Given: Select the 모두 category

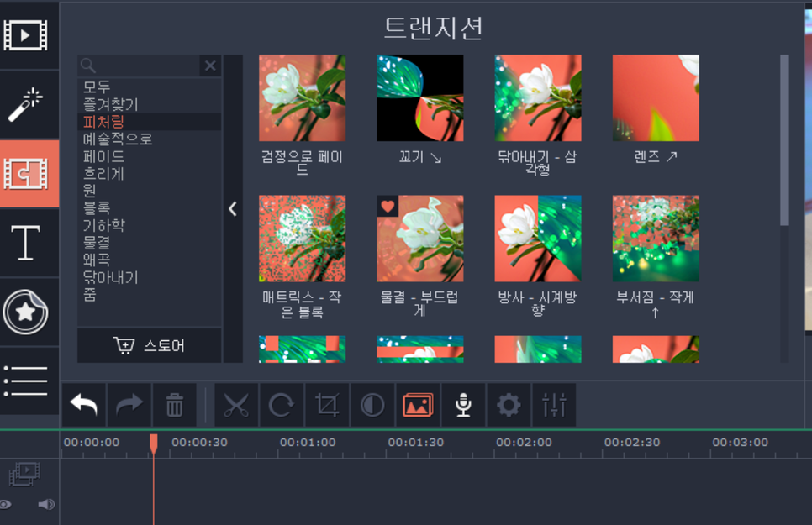Looking at the screenshot, I should coord(149,87).
